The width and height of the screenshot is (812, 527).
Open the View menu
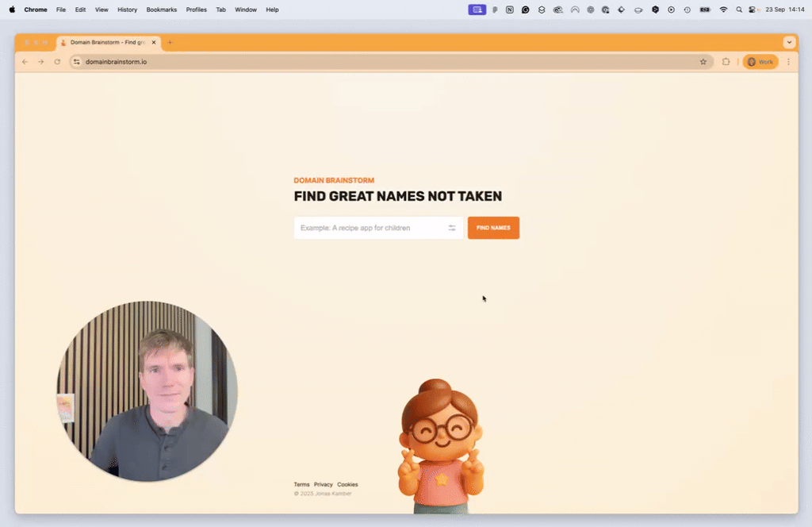click(x=101, y=10)
